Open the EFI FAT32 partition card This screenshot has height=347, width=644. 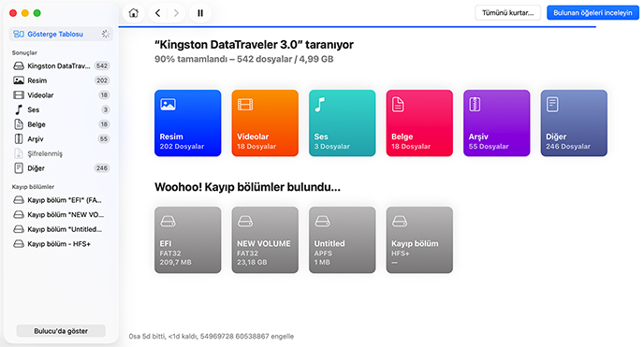(188, 240)
